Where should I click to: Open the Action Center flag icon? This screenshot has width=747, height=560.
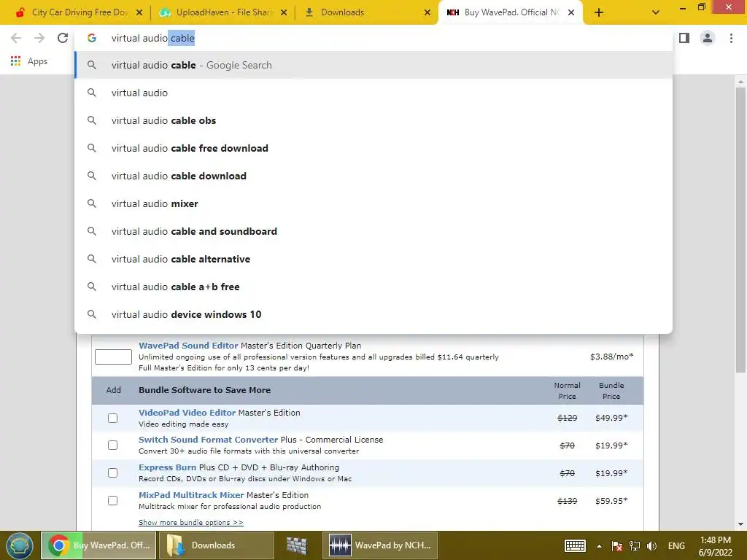617,545
